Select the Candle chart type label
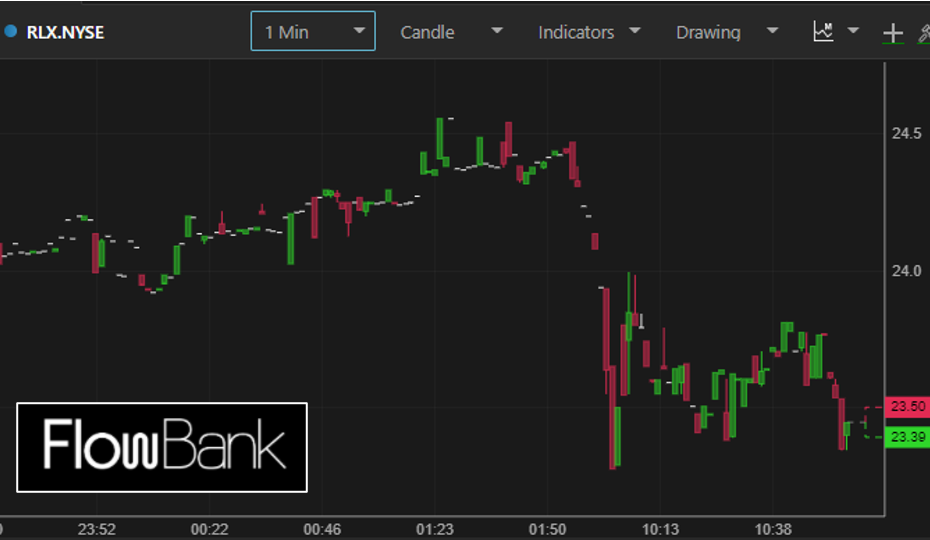The image size is (930, 540). [x=427, y=32]
